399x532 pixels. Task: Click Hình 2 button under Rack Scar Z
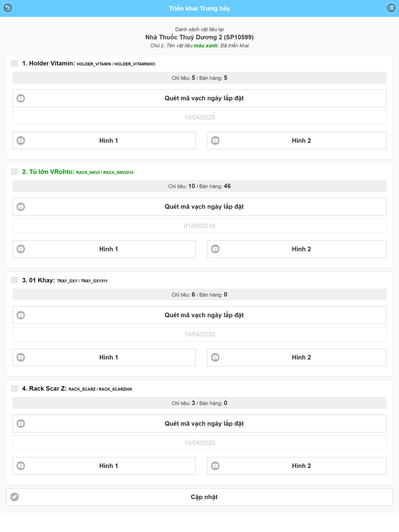click(297, 466)
